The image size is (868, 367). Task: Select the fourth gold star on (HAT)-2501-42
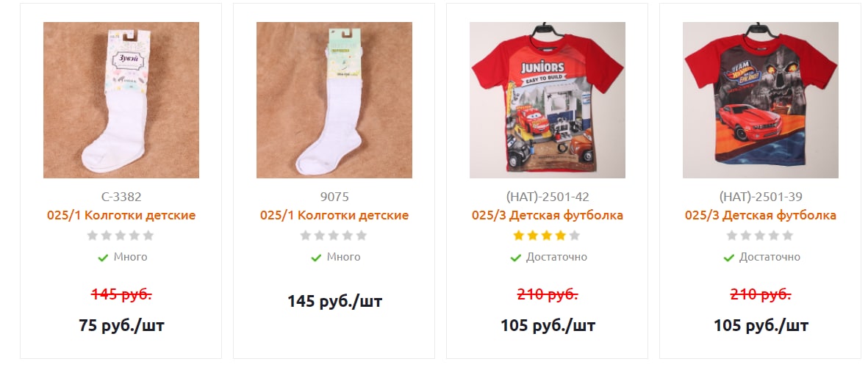click(561, 236)
